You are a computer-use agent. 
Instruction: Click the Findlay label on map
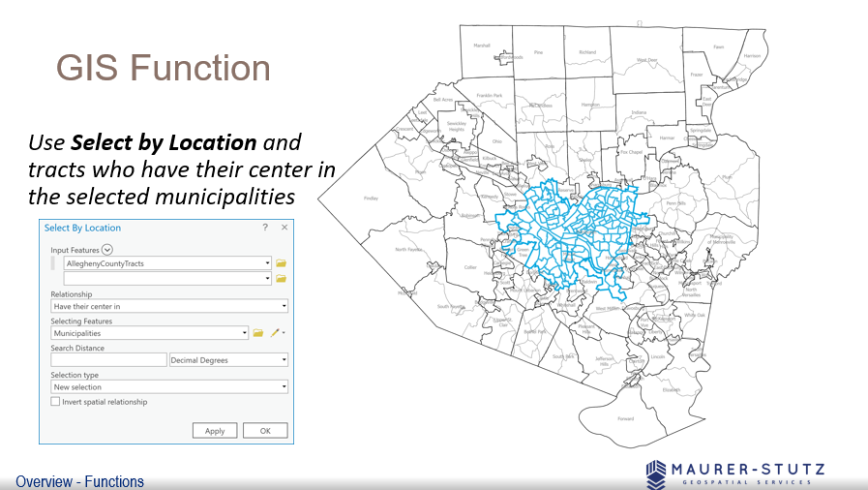[371, 199]
